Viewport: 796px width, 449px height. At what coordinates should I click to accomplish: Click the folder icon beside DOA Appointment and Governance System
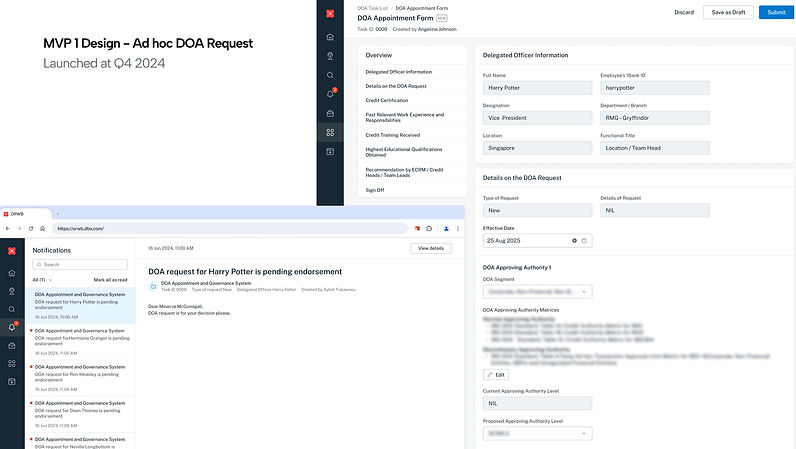point(153,286)
